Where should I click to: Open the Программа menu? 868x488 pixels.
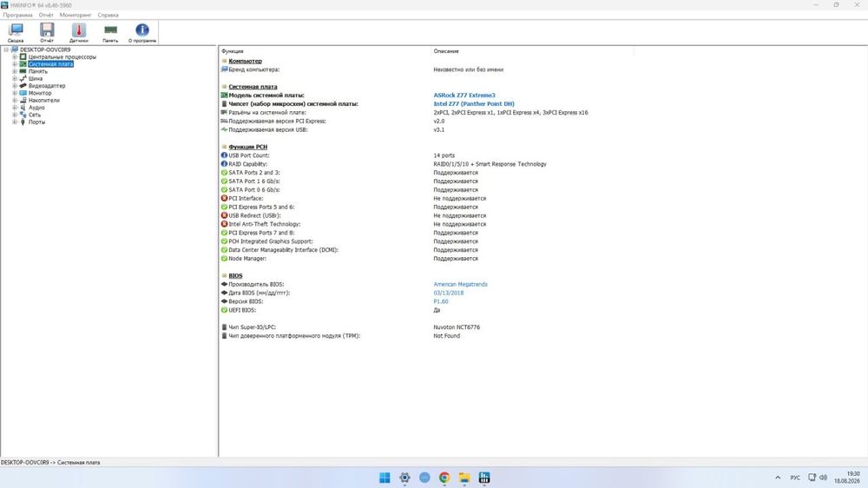pos(17,15)
